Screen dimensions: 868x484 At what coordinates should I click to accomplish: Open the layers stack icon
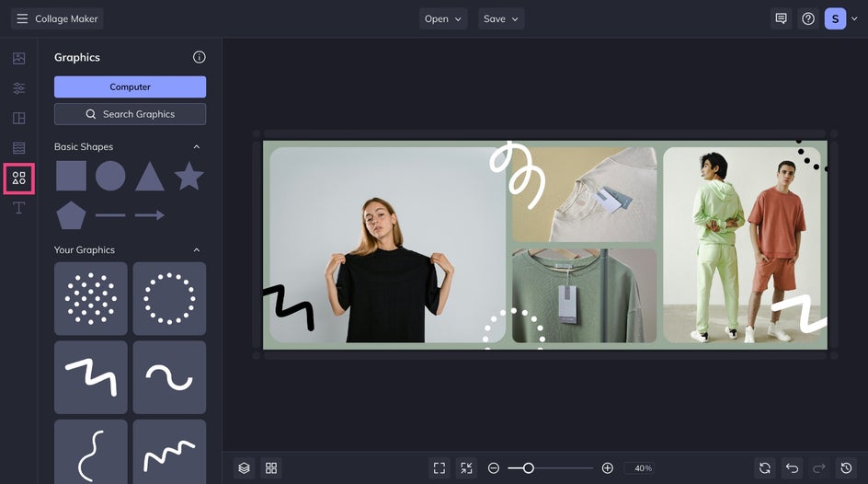tap(245, 468)
